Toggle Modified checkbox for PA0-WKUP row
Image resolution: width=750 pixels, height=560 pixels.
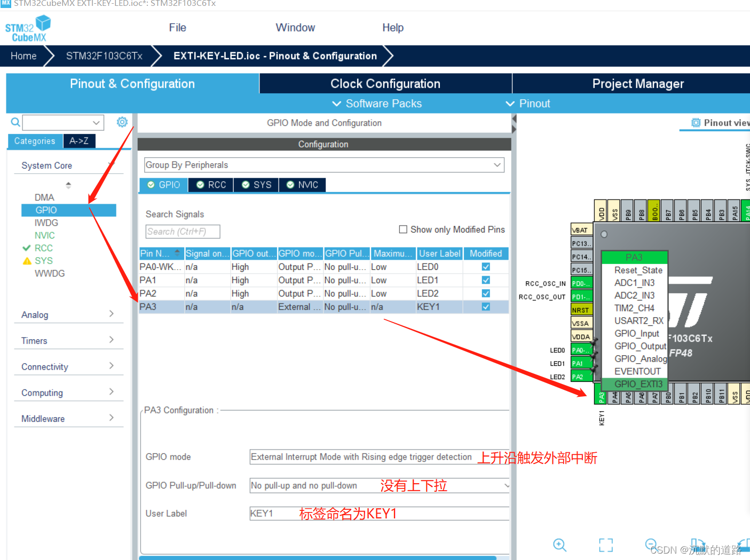pos(486,267)
